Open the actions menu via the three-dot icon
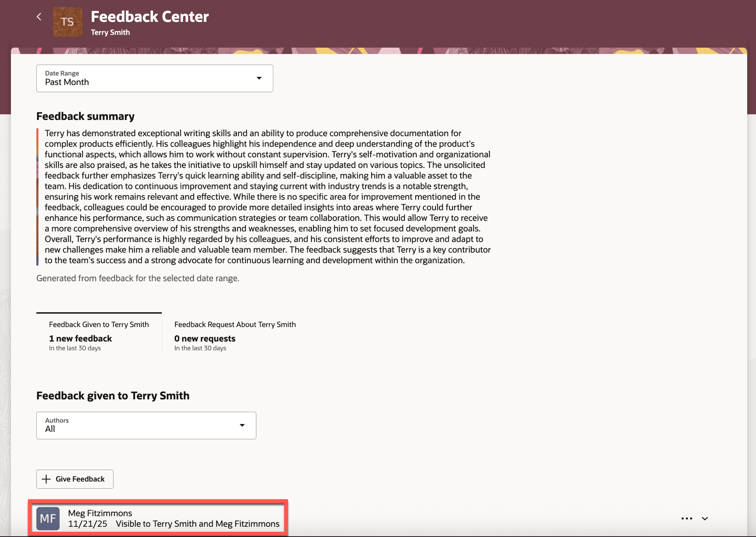 (x=687, y=518)
